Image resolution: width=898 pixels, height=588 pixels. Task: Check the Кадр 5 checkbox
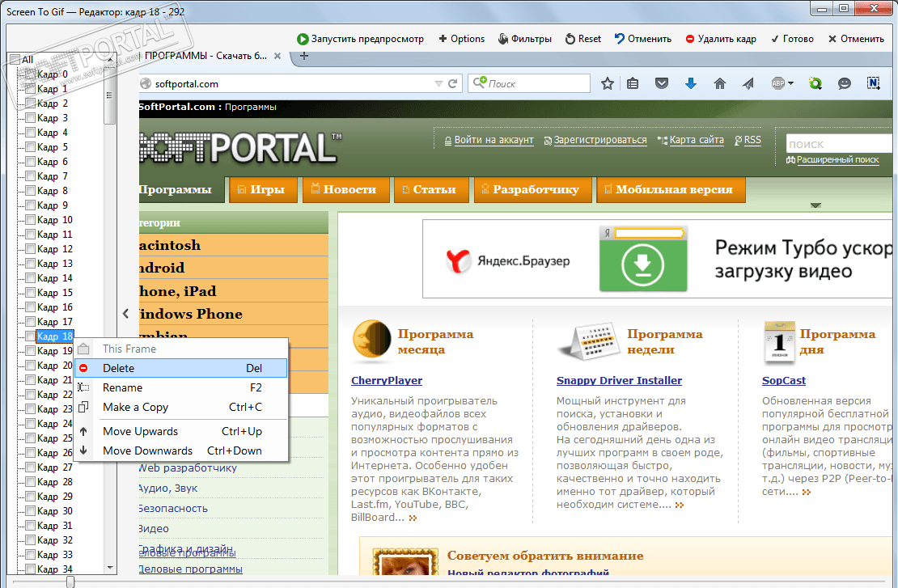[31, 147]
